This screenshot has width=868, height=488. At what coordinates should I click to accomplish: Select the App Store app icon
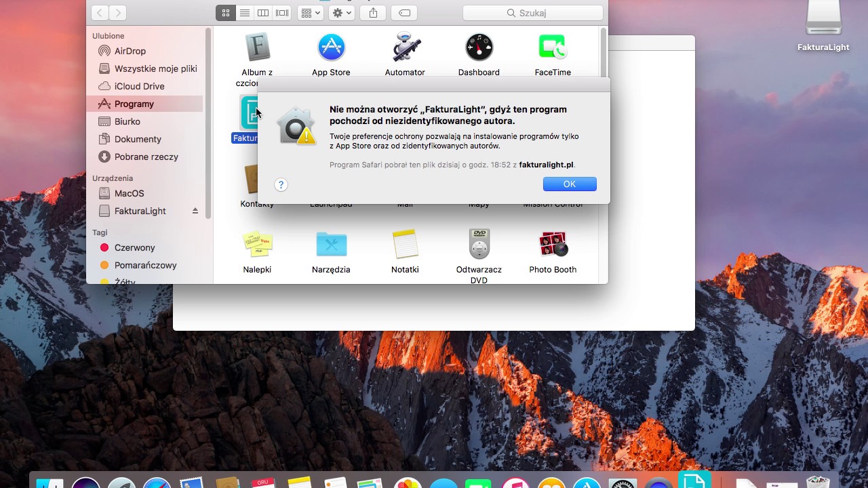pos(331,47)
